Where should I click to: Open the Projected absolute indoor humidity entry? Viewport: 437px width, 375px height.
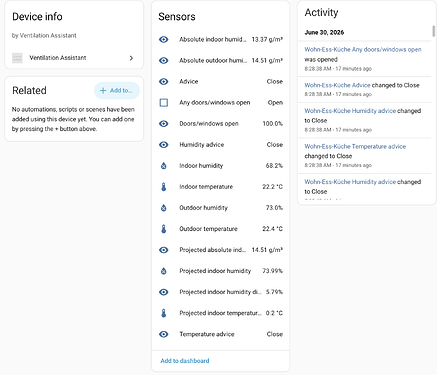pyautogui.click(x=220, y=250)
